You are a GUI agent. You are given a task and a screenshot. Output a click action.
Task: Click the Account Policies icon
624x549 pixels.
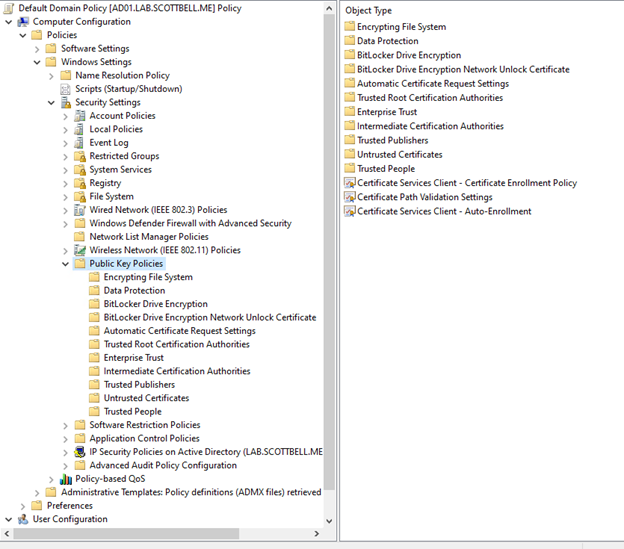80,116
